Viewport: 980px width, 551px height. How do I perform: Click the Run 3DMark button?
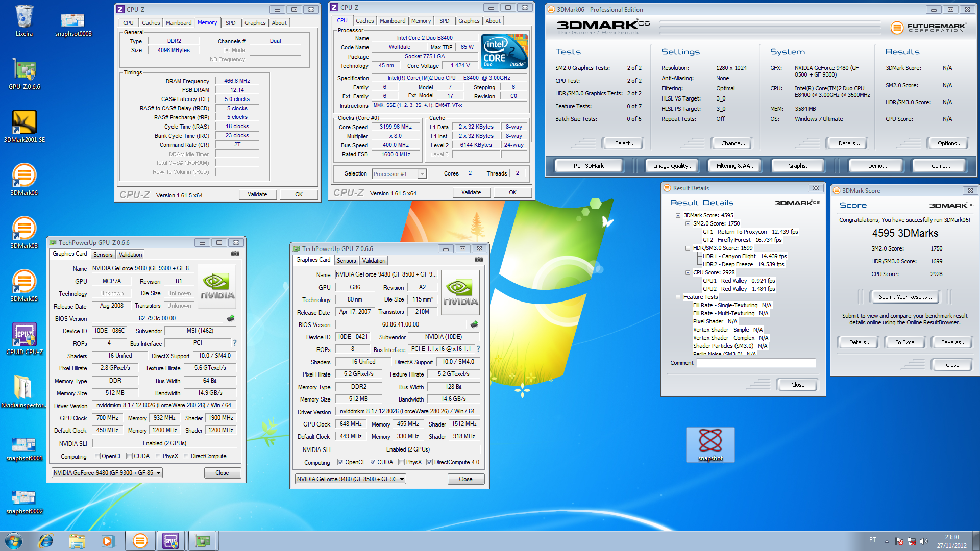589,166
